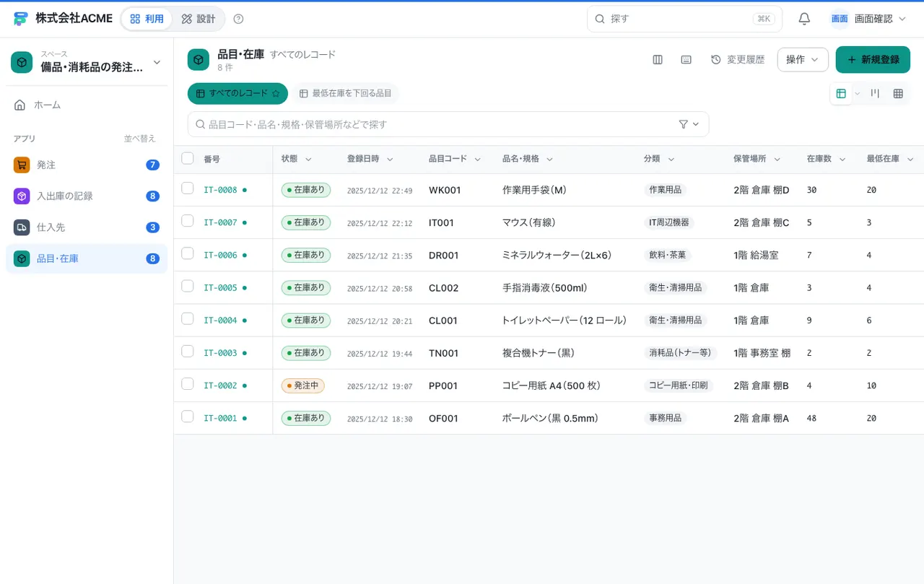This screenshot has width=924, height=584.
Task: Expand the space selector 備品・消耗品の発注
Action: (87, 62)
